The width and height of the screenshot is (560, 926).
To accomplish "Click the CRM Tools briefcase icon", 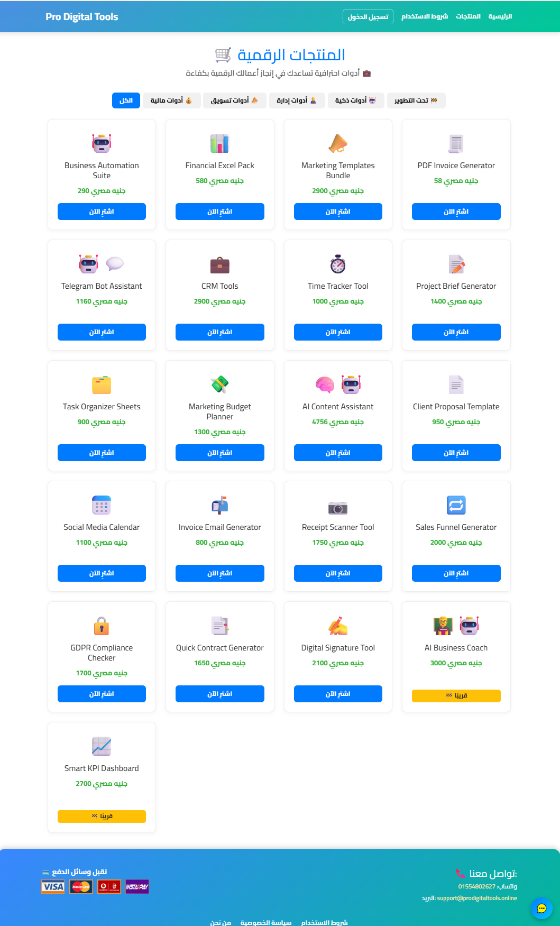I will click(x=219, y=264).
